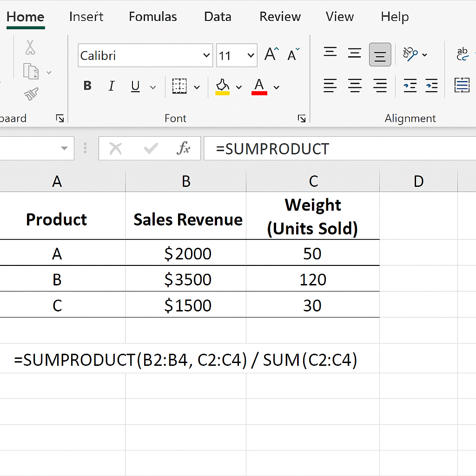Click the Borders icon
This screenshot has width=476, height=476.
[179, 86]
